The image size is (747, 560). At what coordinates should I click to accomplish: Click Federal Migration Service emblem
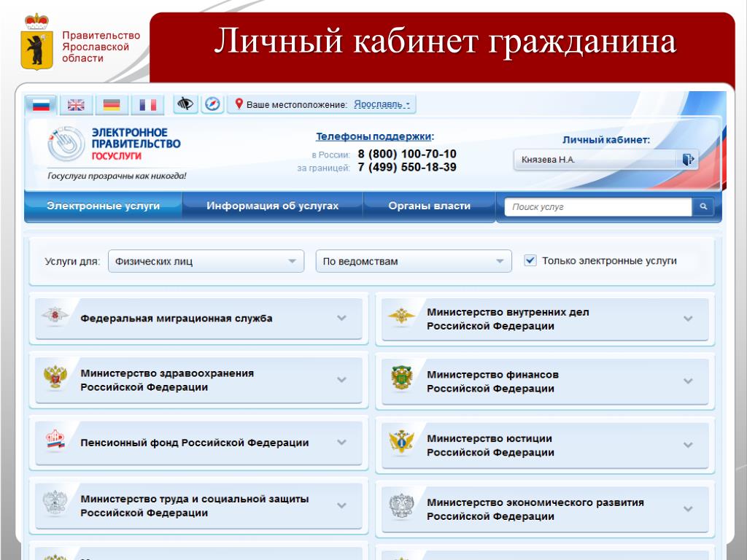(x=55, y=315)
